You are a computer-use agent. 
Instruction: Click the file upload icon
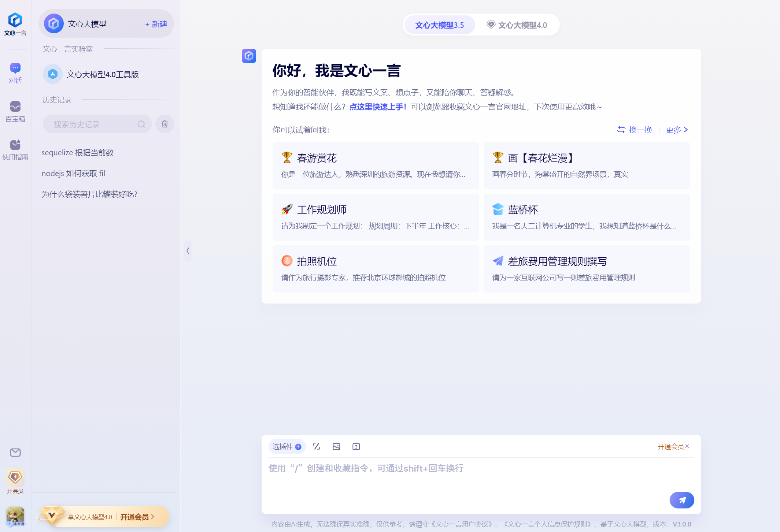coord(356,446)
